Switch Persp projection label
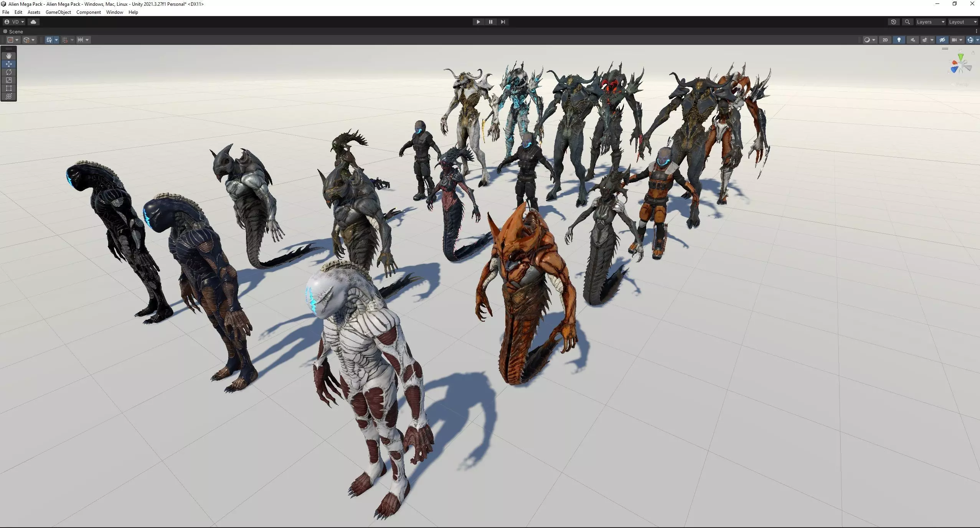The image size is (980, 528). tap(962, 85)
